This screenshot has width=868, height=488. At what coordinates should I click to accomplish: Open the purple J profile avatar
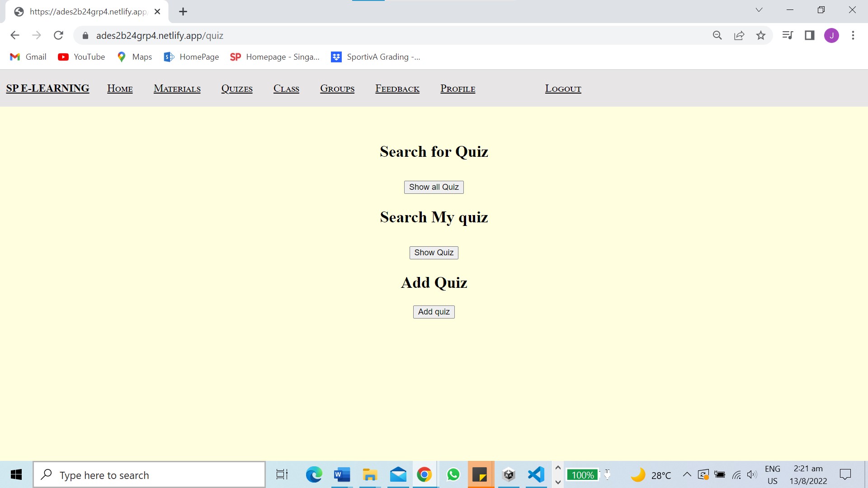(x=831, y=35)
